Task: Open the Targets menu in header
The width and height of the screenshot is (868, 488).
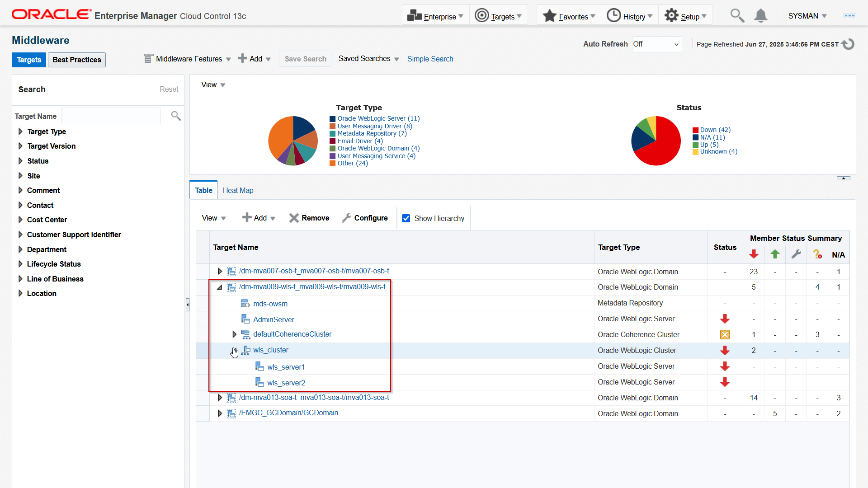Action: (x=498, y=16)
